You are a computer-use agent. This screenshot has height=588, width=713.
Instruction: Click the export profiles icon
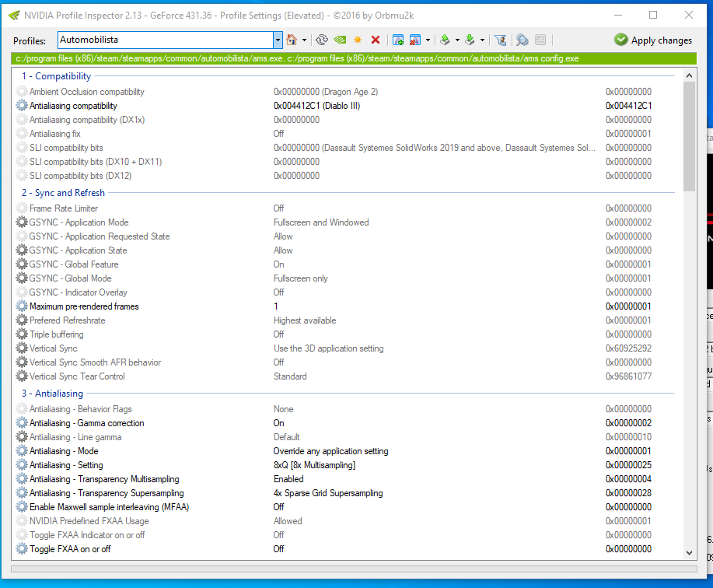[x=446, y=40]
